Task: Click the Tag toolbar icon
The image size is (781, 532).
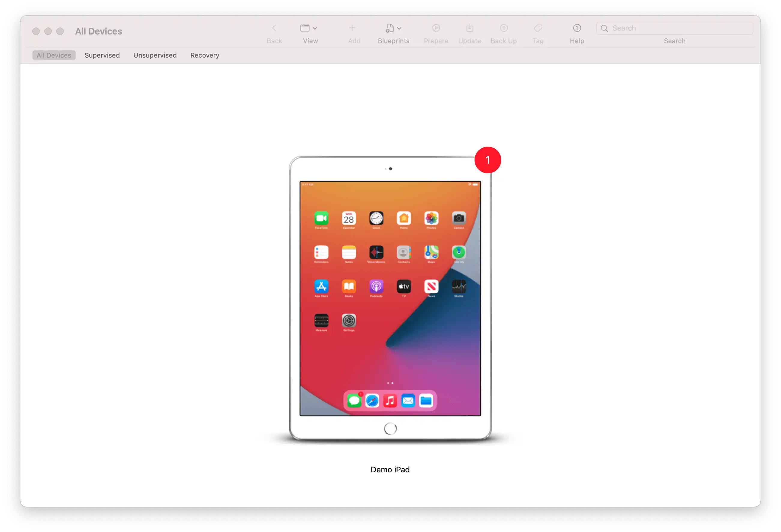Action: pos(538,28)
